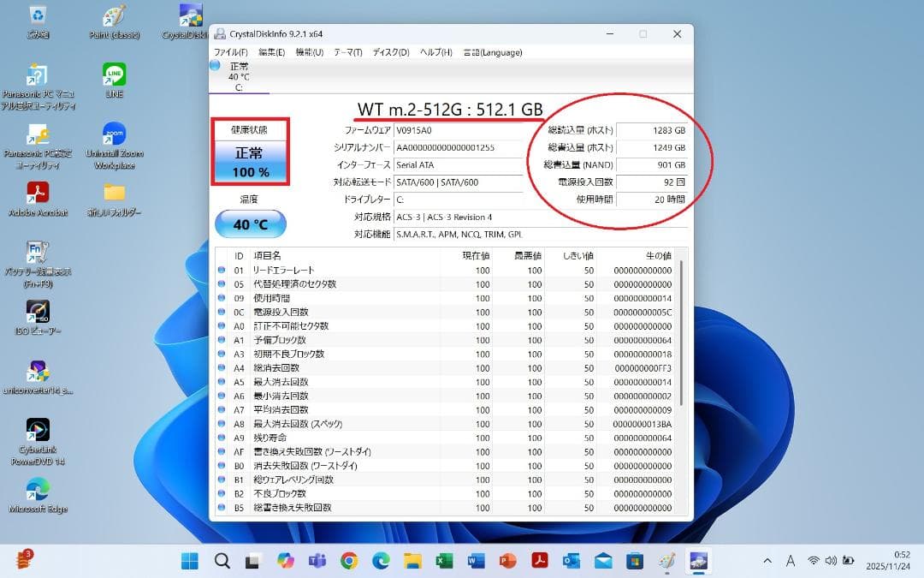Open Excel from the taskbar
This screenshot has width=924, height=578.
445,561
